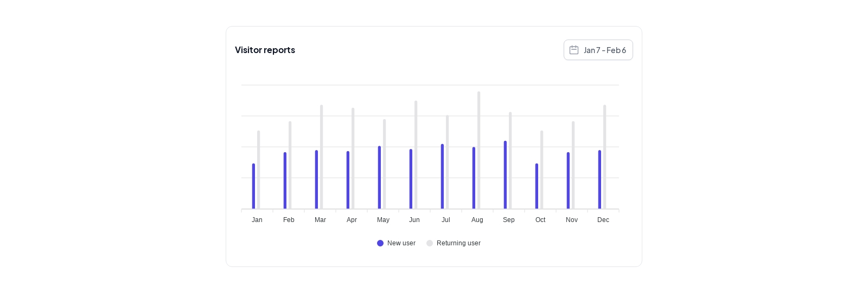Select the Aug returning user bar
This screenshot has width=868, height=293.
click(x=479, y=150)
